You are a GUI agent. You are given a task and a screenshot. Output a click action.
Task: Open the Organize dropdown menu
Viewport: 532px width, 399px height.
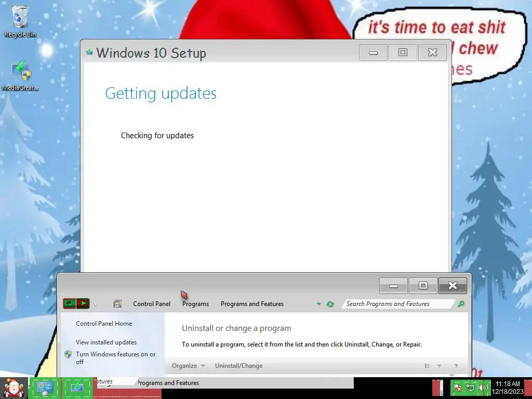(x=188, y=366)
